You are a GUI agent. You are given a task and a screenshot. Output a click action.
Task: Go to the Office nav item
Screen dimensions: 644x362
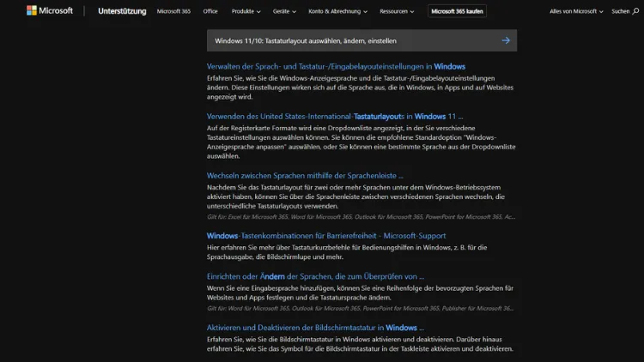point(210,11)
